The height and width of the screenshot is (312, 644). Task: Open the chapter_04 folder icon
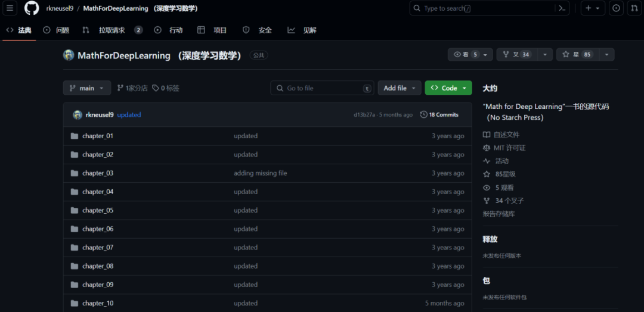(x=75, y=192)
